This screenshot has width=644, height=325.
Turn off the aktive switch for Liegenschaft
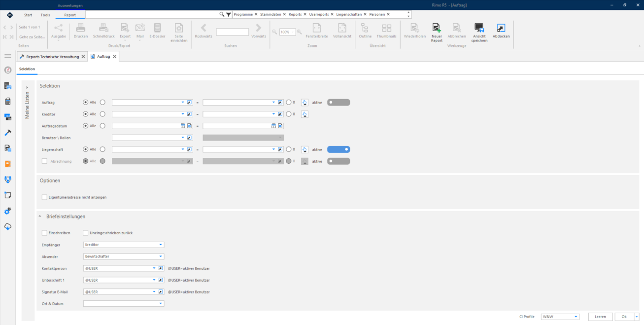339,149
